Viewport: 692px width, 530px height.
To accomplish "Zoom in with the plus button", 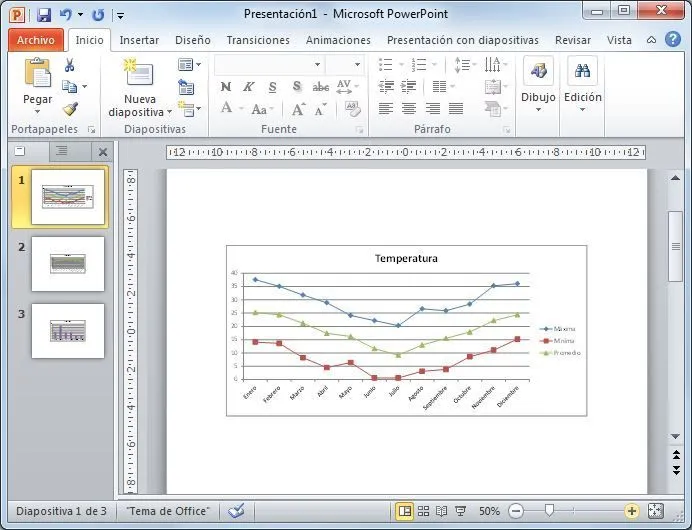I will 632,511.
